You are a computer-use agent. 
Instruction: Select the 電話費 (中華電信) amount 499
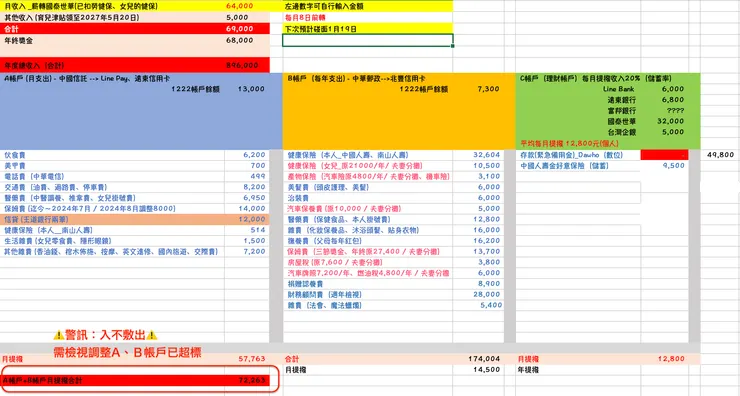[x=258, y=176]
